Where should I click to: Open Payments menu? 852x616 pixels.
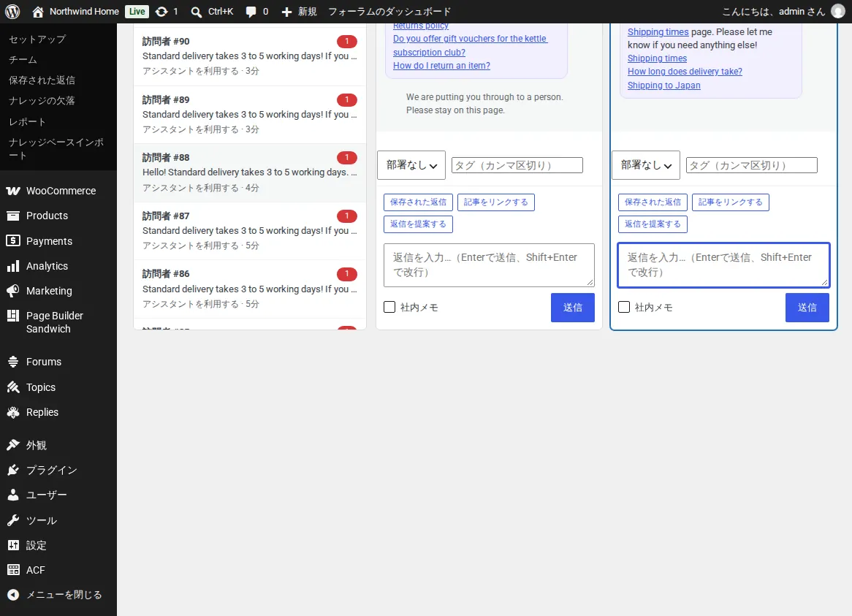58,240
